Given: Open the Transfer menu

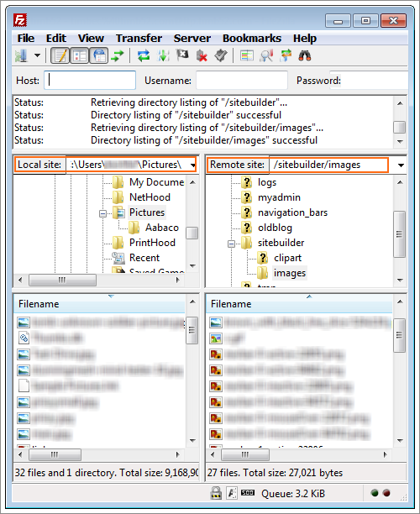Looking at the screenshot, I should pos(139,39).
